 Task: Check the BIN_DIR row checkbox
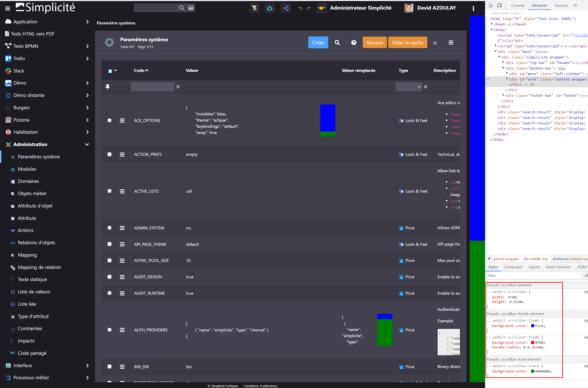click(109, 367)
